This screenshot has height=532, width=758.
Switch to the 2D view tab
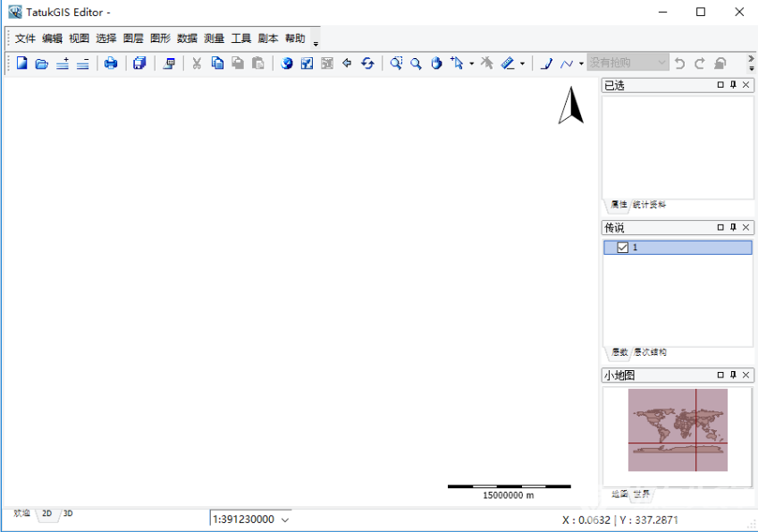tap(46, 513)
